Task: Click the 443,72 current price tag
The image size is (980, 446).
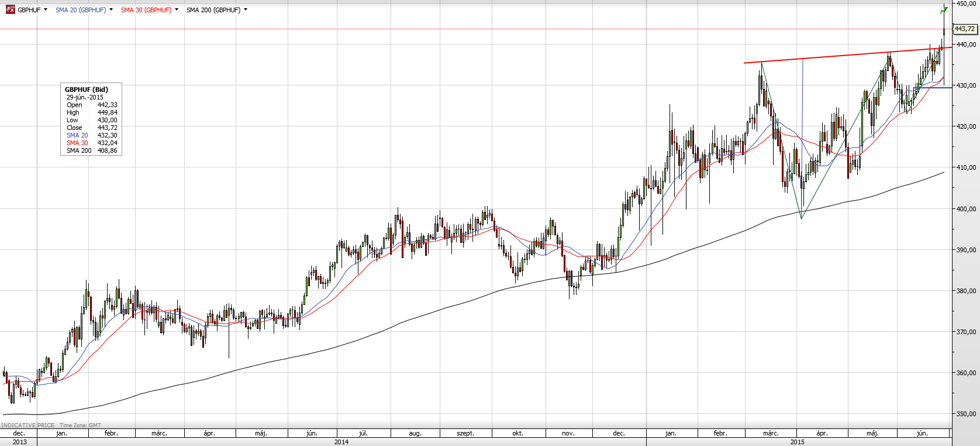Action: 965,29
